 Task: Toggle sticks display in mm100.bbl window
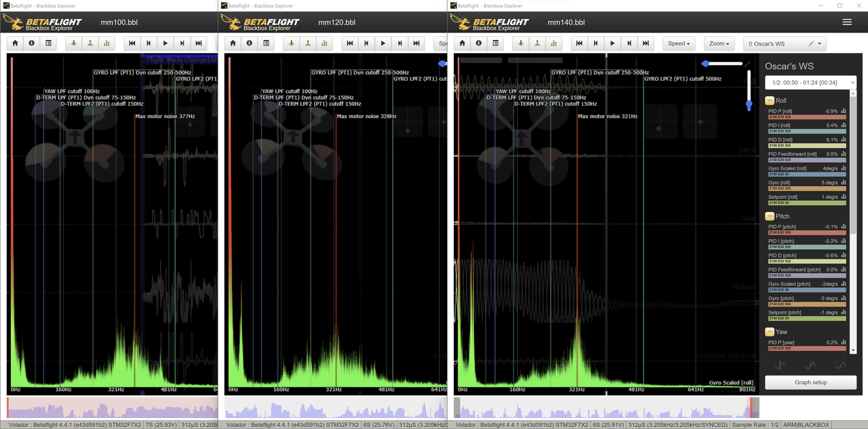pyautogui.click(x=90, y=43)
